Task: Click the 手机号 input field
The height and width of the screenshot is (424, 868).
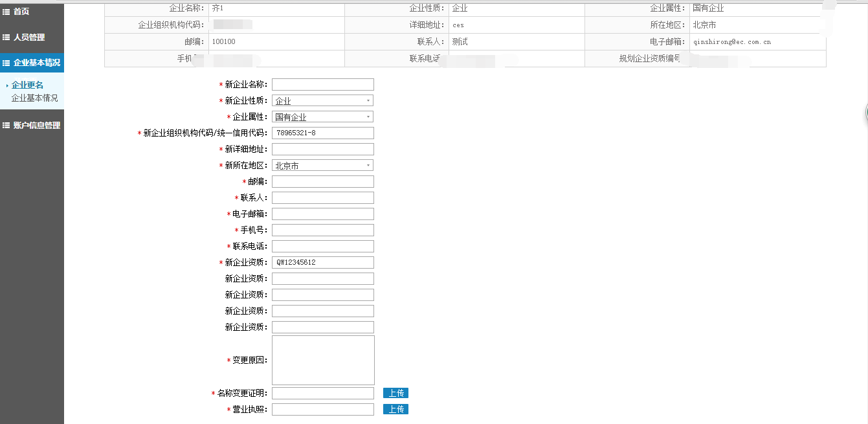Action: [x=322, y=230]
